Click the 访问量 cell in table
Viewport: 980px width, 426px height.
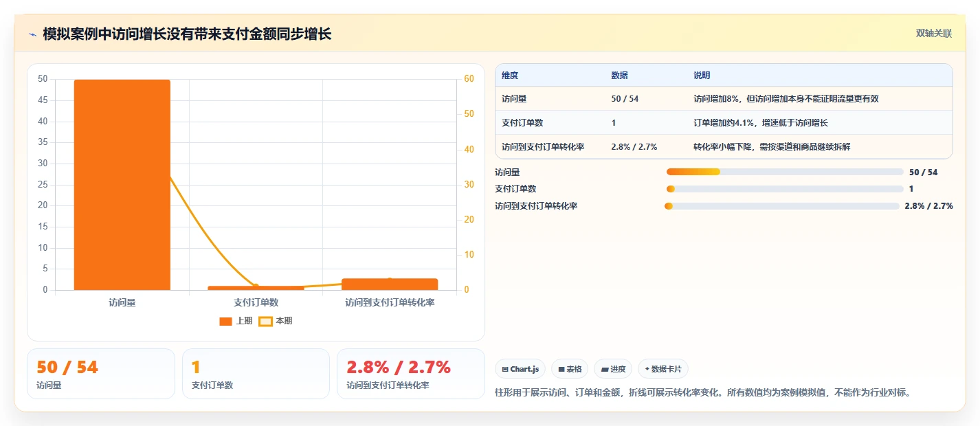coord(514,99)
